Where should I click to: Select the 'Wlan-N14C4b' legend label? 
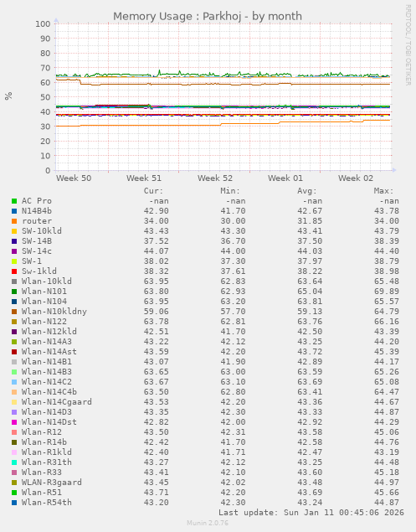(x=49, y=392)
